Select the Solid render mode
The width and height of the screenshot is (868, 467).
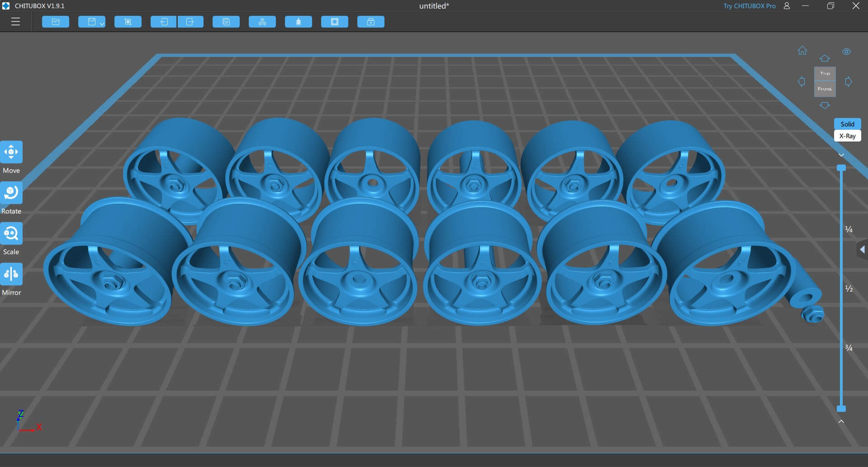coord(847,124)
